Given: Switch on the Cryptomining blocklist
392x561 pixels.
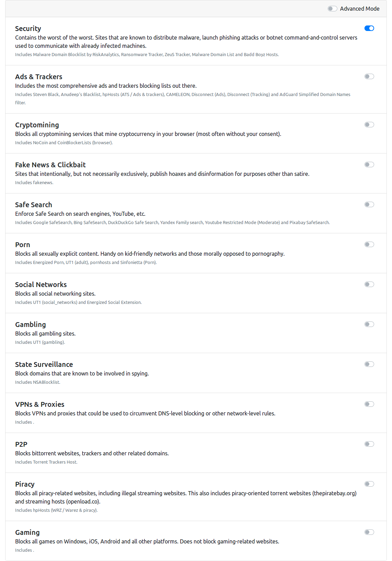Looking at the screenshot, I should [x=369, y=125].
